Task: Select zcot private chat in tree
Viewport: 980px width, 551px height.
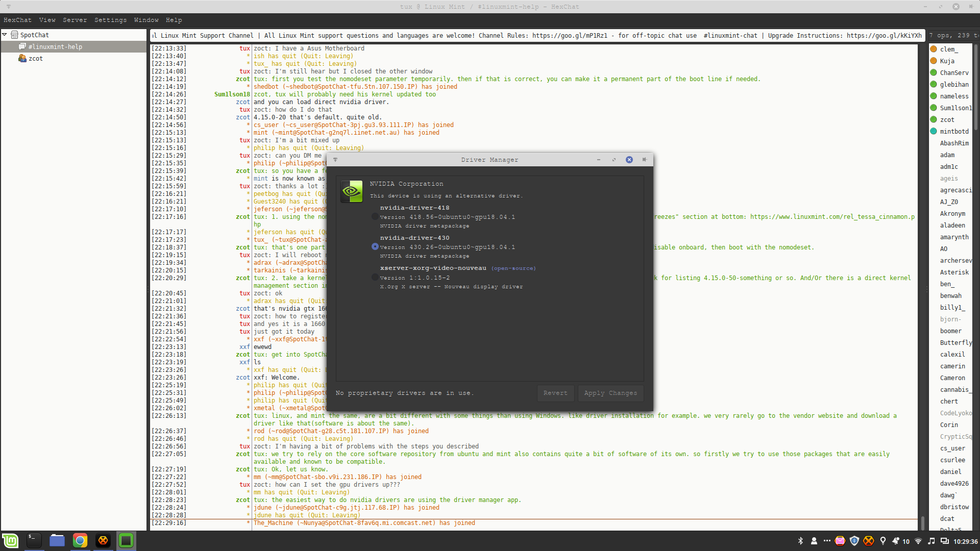Action: coord(74,58)
